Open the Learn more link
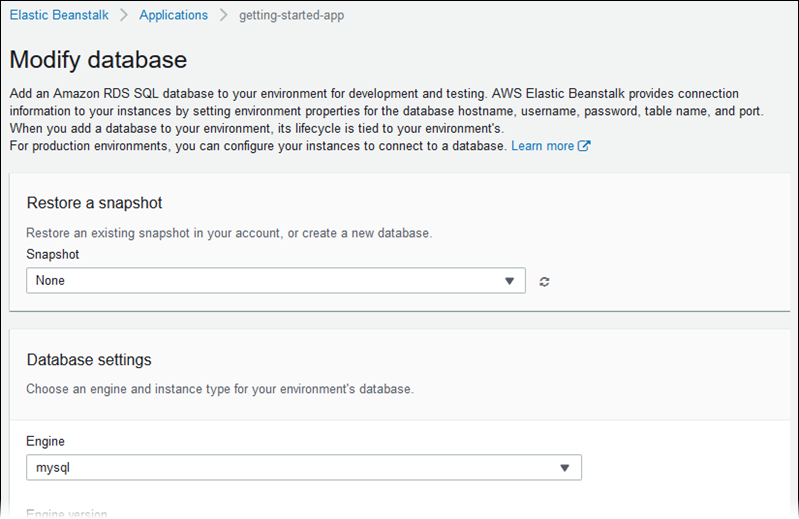Viewport: 799px width, 519px height. click(x=542, y=146)
